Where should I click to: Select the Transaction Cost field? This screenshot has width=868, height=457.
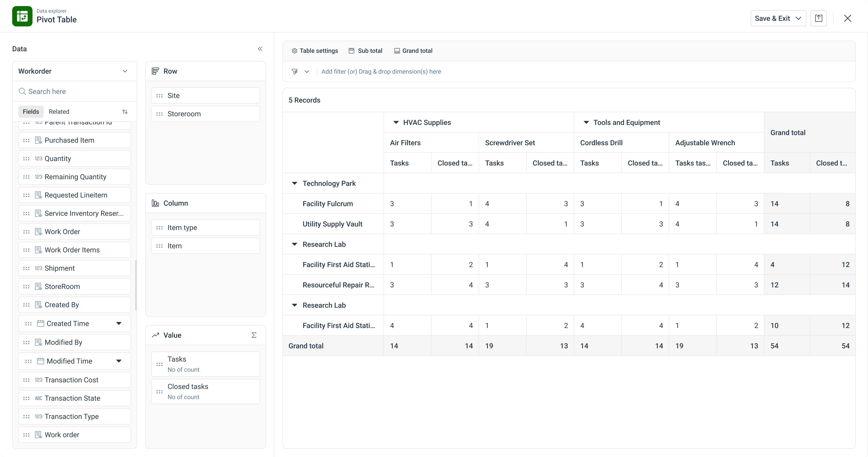click(74, 380)
